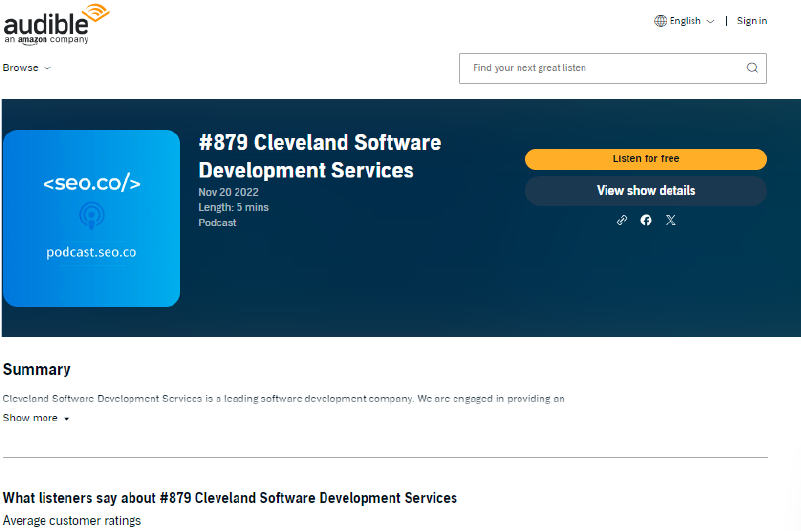Click the copy link share icon
This screenshot has width=801, height=531.
click(x=622, y=220)
